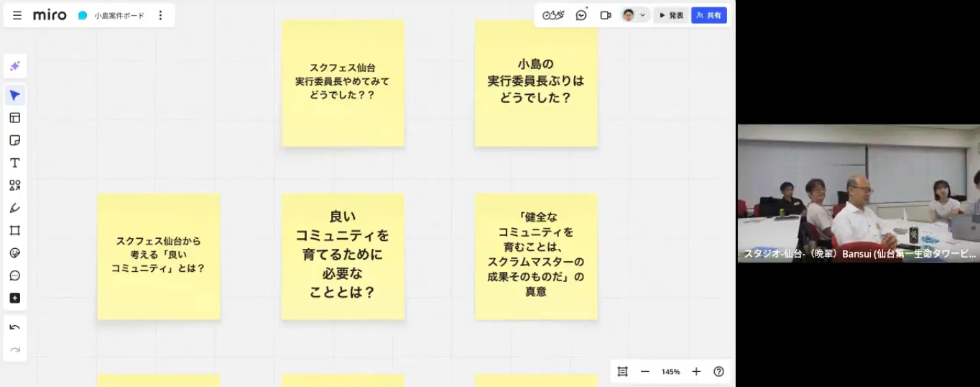The width and height of the screenshot is (980, 387).
Task: Open the hamburger main menu
Action: (17, 15)
